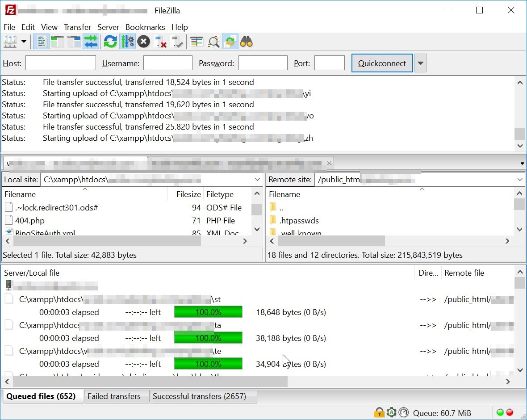This screenshot has height=420, width=527.
Task: Click the Host input field
Action: point(61,63)
